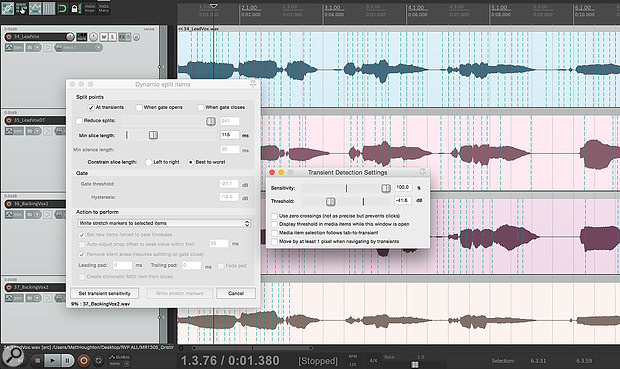Close the Transient Detection Settings window
Viewport: 620px width, 369px height.
(272, 172)
